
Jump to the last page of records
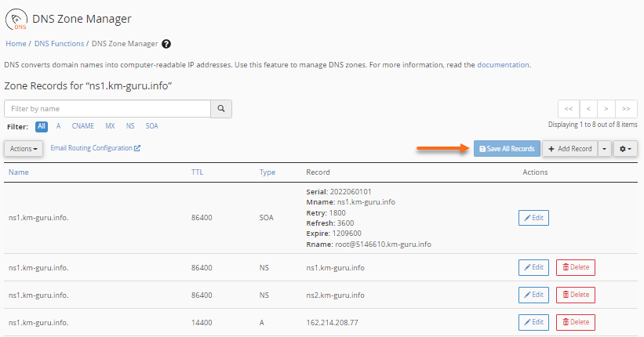(626, 109)
